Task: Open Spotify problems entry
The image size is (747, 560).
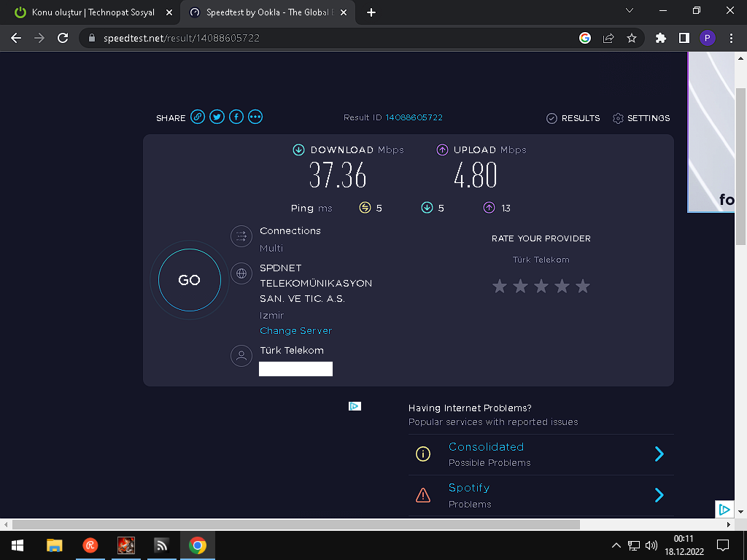Action: 541,495
